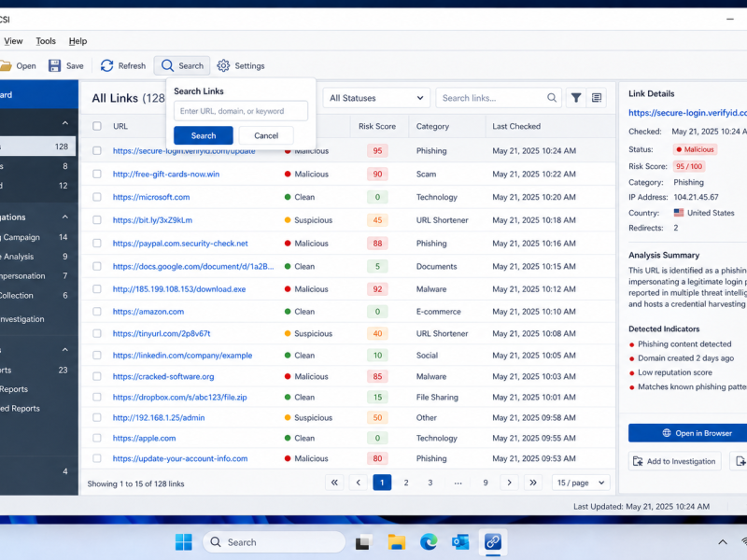Click the filter funnel icon

(576, 98)
